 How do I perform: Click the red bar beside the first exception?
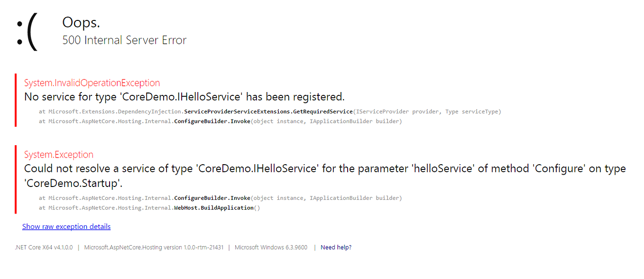coord(16,101)
